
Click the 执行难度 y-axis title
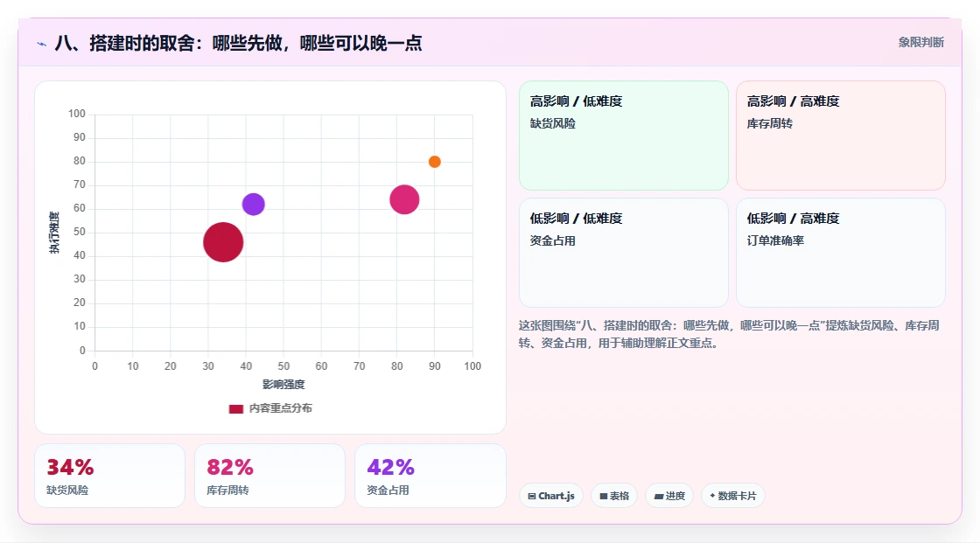pyautogui.click(x=54, y=233)
